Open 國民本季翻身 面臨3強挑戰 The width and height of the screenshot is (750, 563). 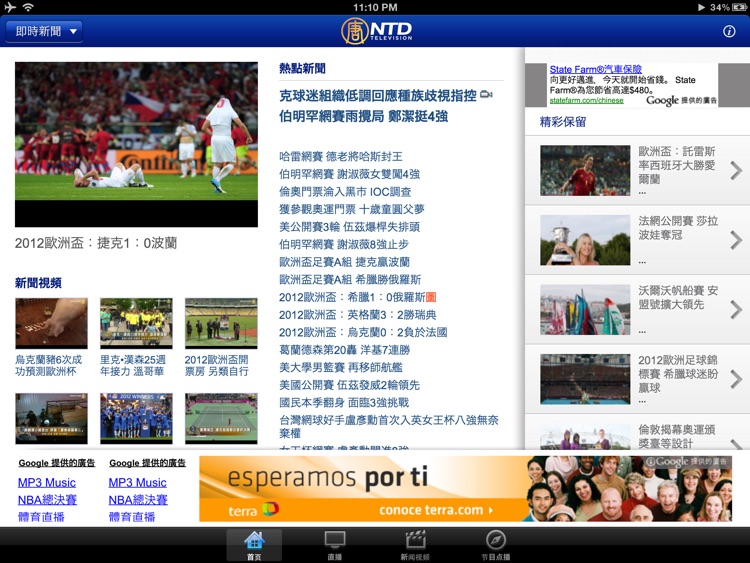[344, 403]
